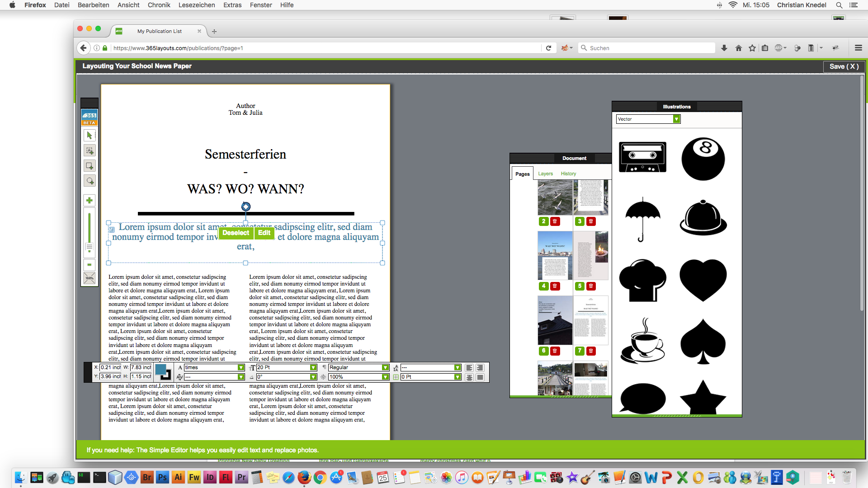
Task: Open the Vector illustrations dropdown
Action: [x=676, y=119]
